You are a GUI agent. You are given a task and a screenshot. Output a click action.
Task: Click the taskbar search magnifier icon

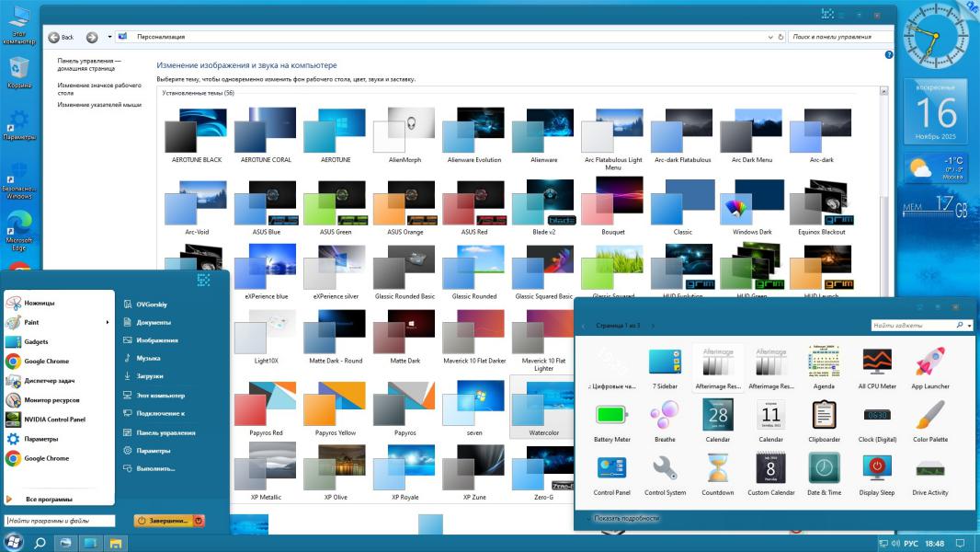coord(40,544)
